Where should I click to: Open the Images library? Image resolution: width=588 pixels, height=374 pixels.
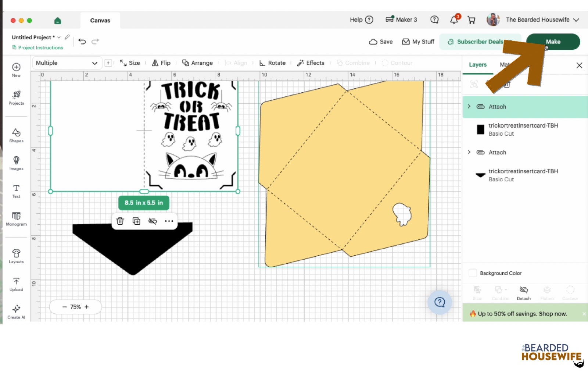pos(16,163)
